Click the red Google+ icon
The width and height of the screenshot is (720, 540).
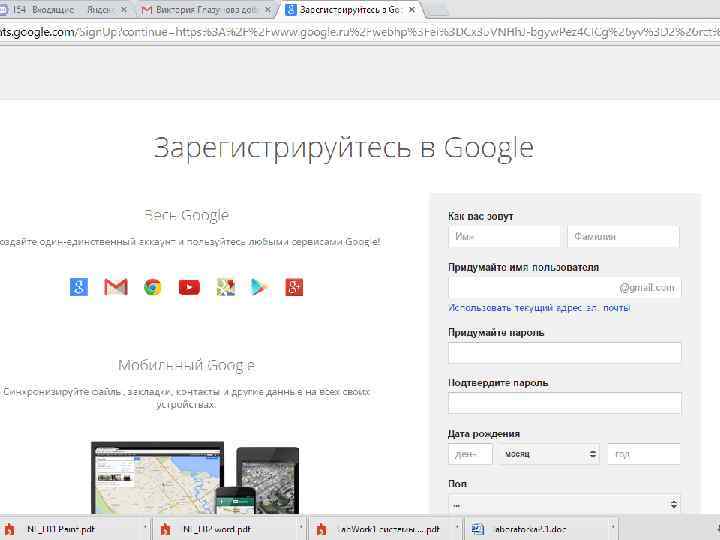click(294, 287)
